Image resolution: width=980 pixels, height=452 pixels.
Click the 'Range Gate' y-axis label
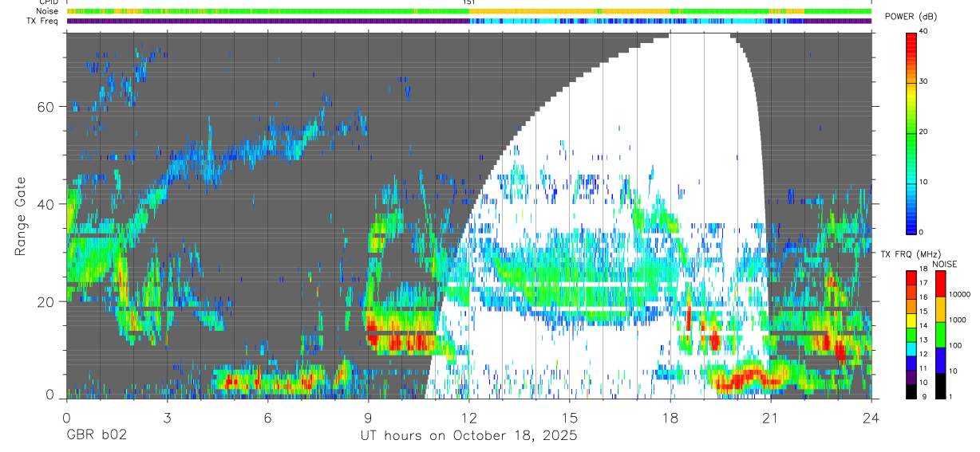(21, 216)
